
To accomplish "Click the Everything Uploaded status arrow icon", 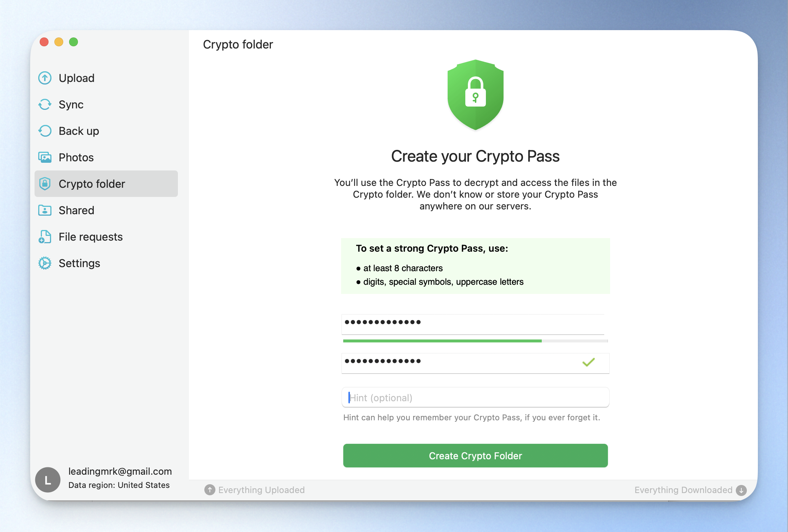I will [209, 490].
